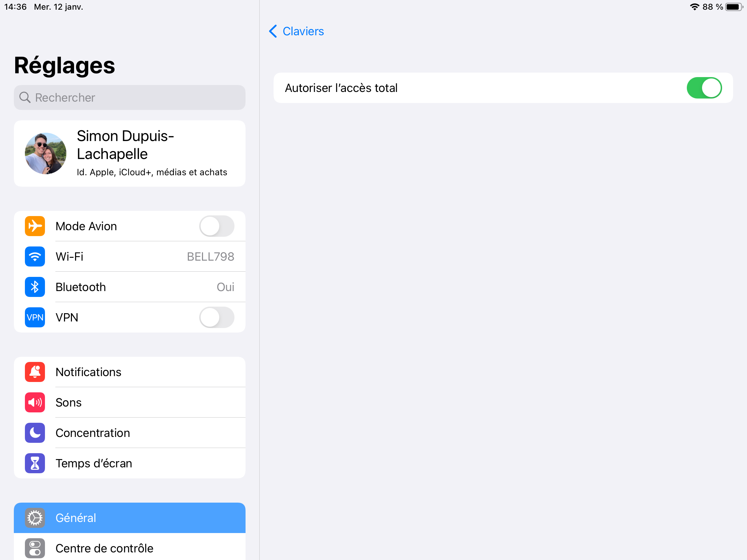
Task: Go back using the Claviers chevron
Action: pos(273,31)
